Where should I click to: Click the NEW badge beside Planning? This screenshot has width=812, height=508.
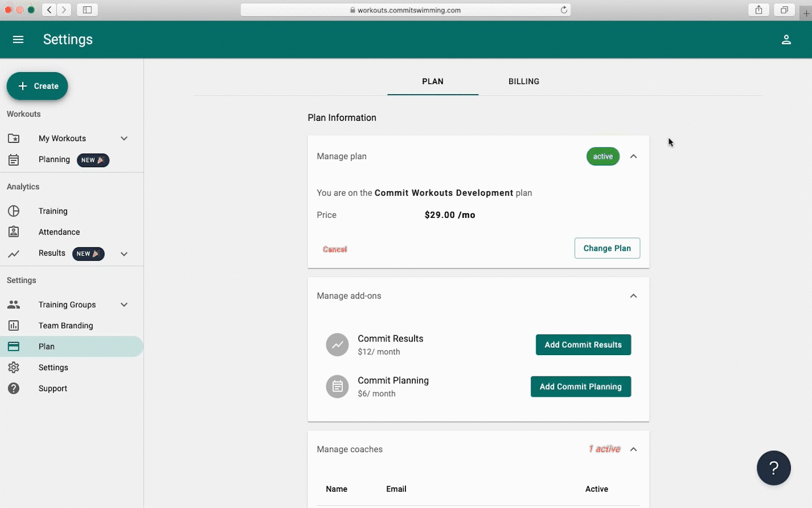pos(93,160)
